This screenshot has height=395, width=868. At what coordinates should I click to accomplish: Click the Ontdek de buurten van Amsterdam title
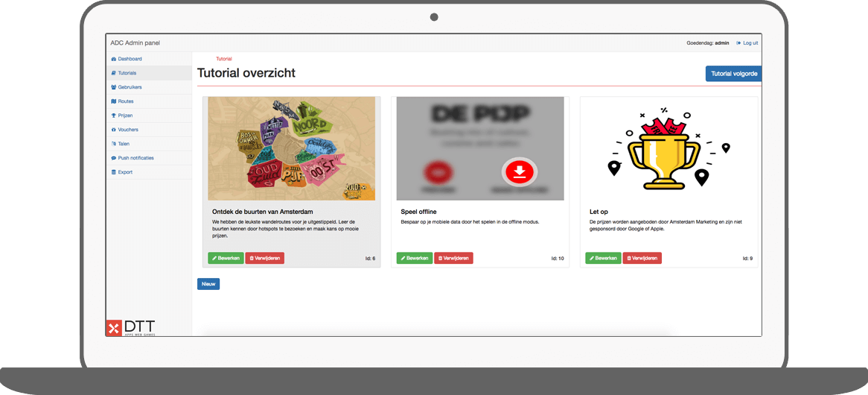(263, 212)
